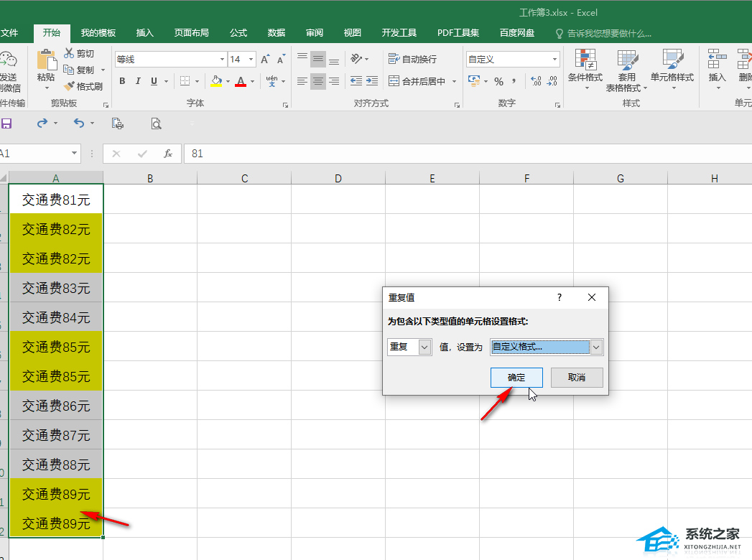This screenshot has width=752, height=560.
Task: Click the Percent style icon
Action: pos(499,81)
